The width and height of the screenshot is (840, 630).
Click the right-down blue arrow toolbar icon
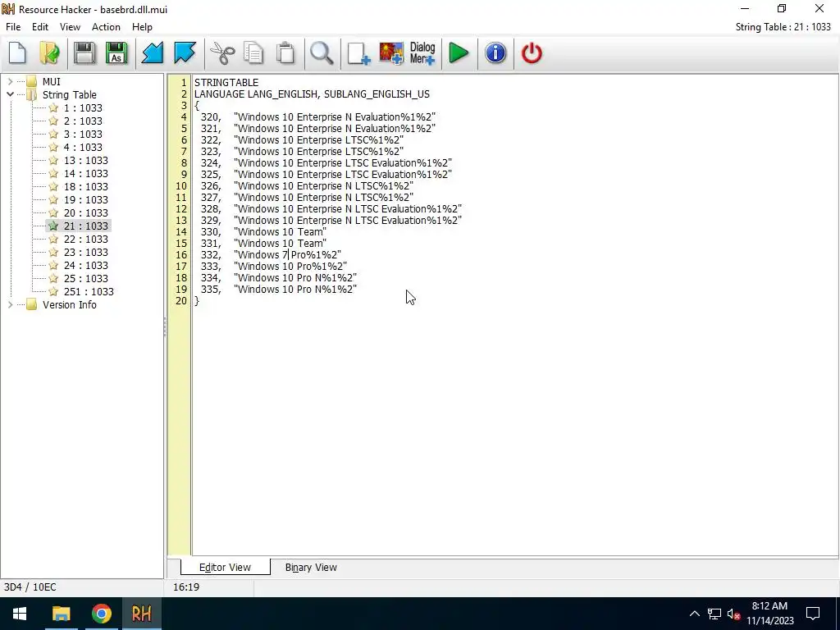pos(185,53)
